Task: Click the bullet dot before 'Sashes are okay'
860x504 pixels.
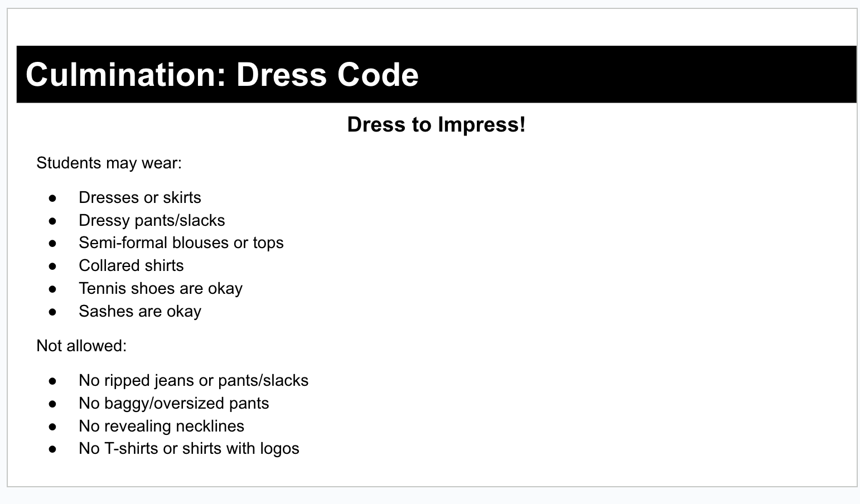Action: (53, 312)
